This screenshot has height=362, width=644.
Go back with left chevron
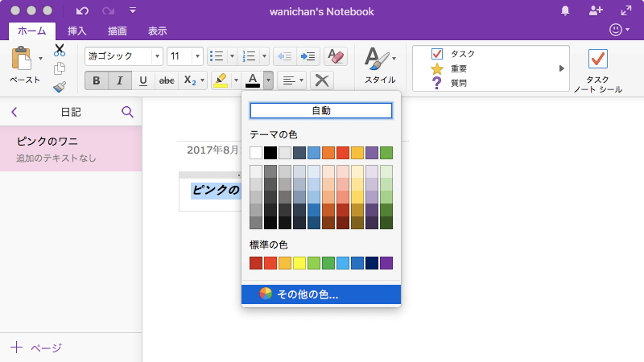pyautogui.click(x=14, y=112)
